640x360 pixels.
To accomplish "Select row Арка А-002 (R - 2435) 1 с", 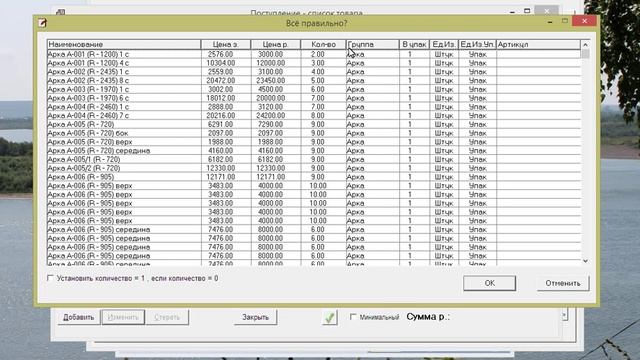I will 313,71.
